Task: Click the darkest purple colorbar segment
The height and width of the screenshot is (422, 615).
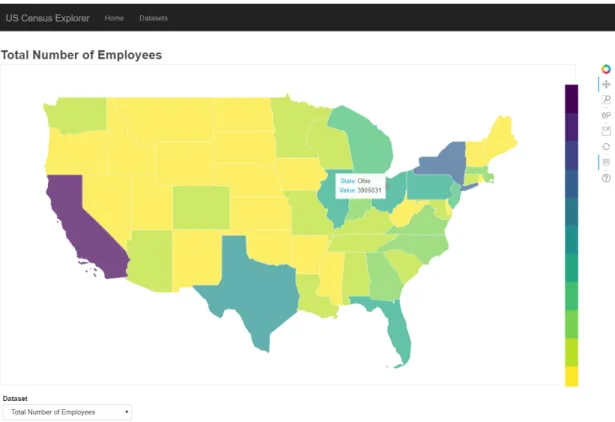Action: click(x=571, y=99)
